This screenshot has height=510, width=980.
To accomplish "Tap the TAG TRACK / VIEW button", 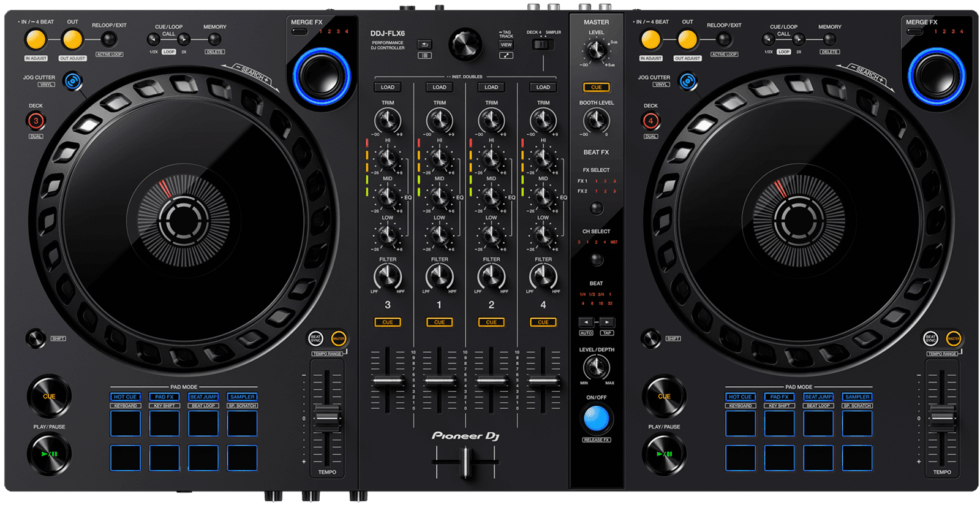I will point(506,44).
